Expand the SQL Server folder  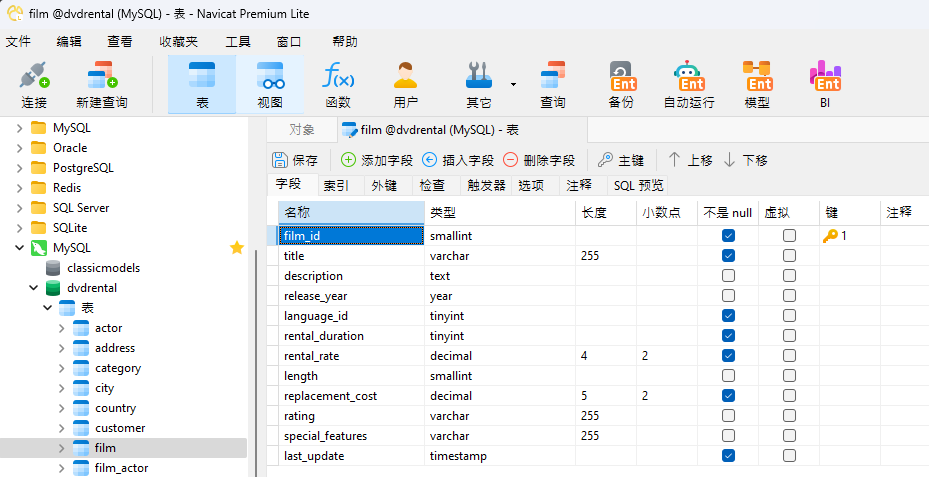click(20, 208)
